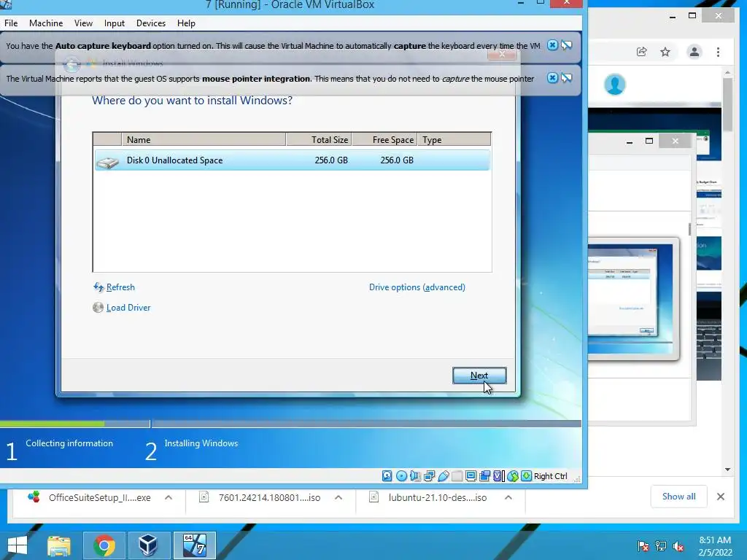Click the Free Space column header
Viewport: 747px width, 560px height.
tap(385, 139)
